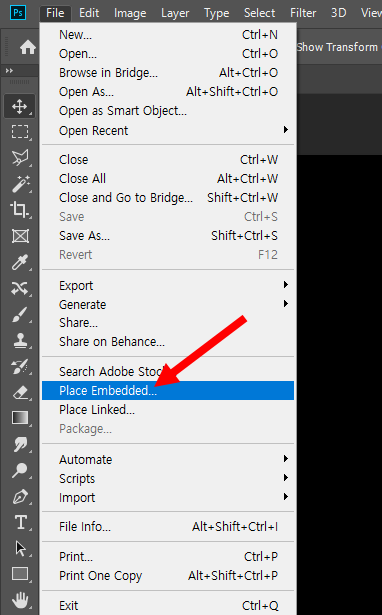Choose Browse in Bridge...
The image size is (382, 615).
click(168, 73)
